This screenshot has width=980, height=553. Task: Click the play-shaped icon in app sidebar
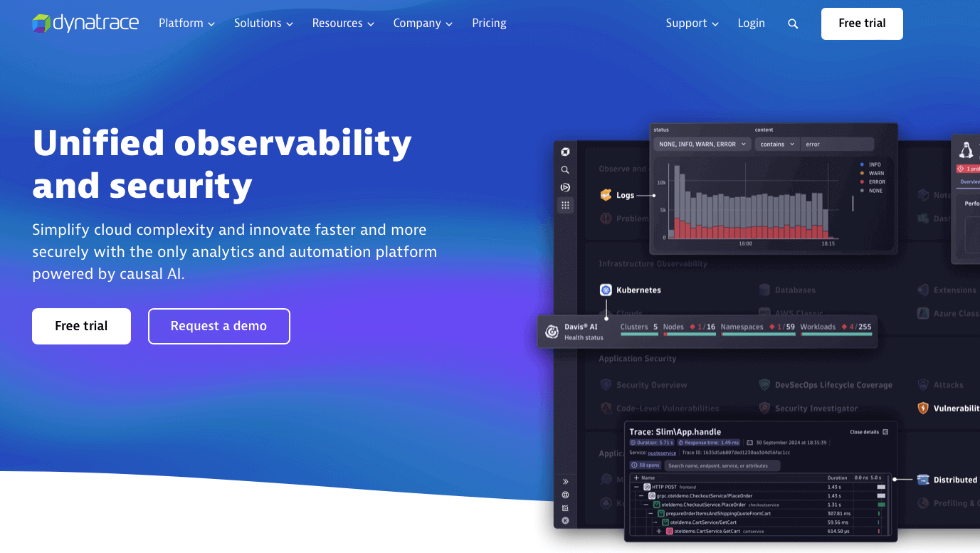coord(565,187)
